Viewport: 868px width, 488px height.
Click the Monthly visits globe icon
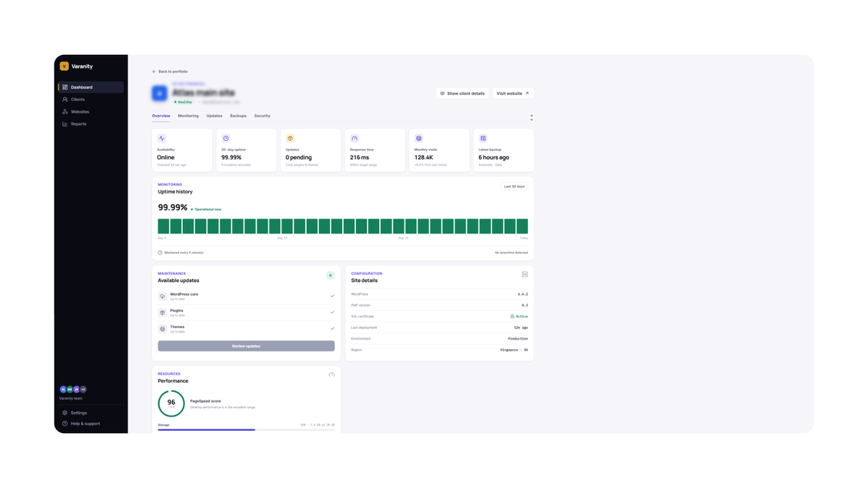[419, 138]
